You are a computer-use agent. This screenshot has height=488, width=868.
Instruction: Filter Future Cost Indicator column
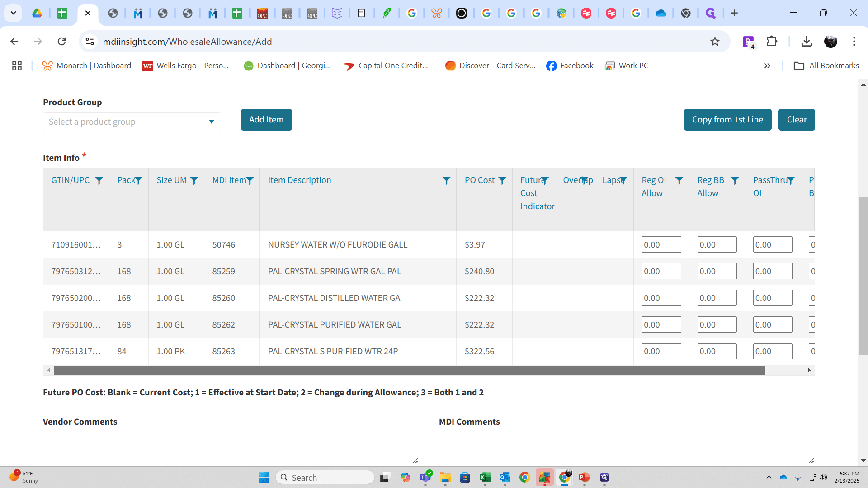(545, 181)
